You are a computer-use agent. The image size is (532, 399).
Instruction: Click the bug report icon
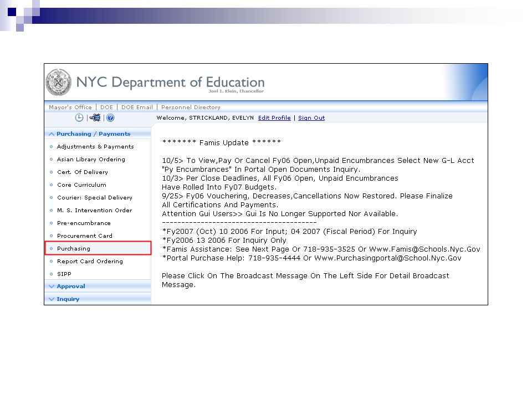[x=95, y=117]
